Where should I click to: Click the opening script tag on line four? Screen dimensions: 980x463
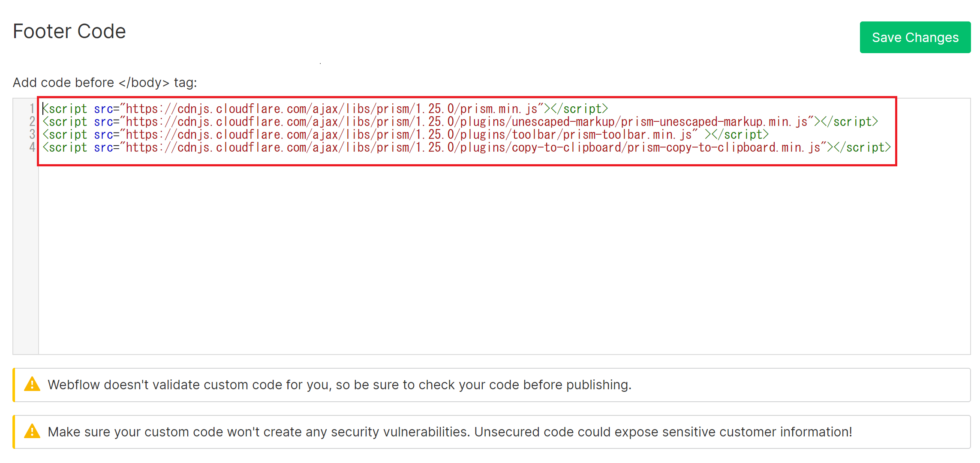[65, 147]
